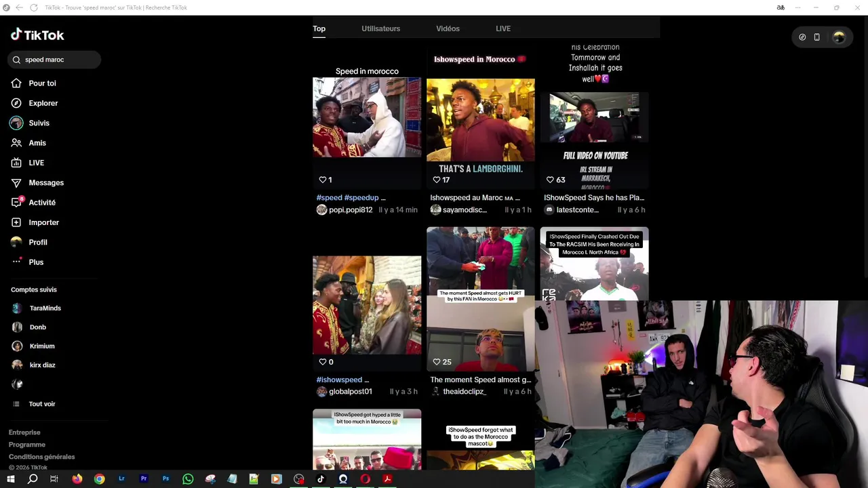Viewport: 868px width, 488px height.
Task: Open Adobe Photoshop from the taskbar
Action: [x=165, y=479]
